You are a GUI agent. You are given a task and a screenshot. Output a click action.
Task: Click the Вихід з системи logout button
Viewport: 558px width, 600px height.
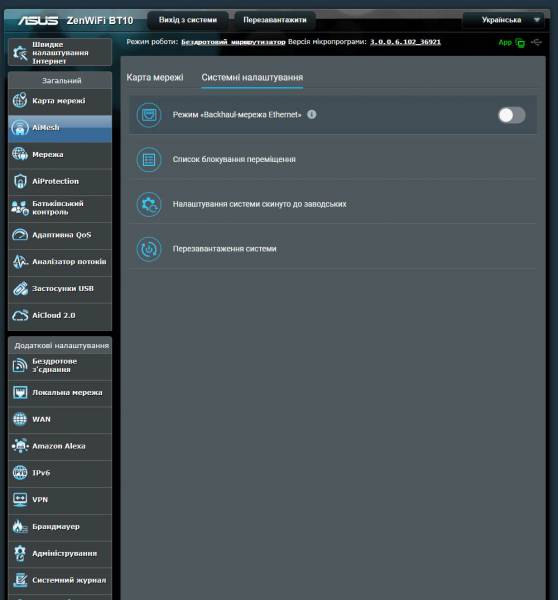188,20
